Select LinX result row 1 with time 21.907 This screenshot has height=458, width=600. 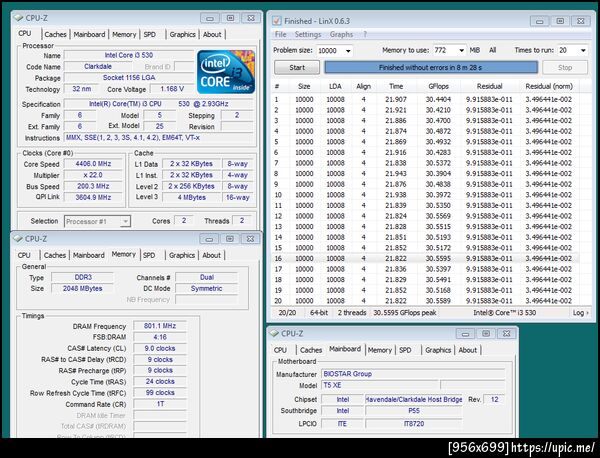426,99
